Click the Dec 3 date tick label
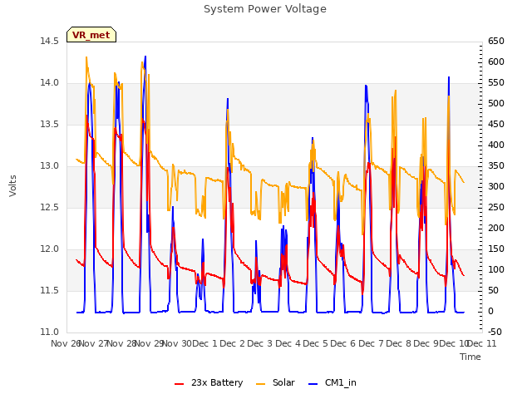 point(260,343)
